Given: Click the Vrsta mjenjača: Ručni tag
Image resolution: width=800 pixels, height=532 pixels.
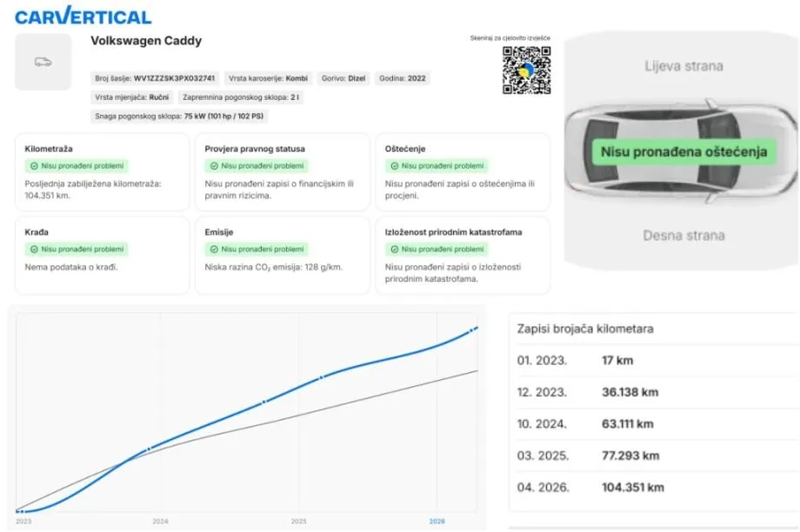Looking at the screenshot, I should click(x=131, y=97).
